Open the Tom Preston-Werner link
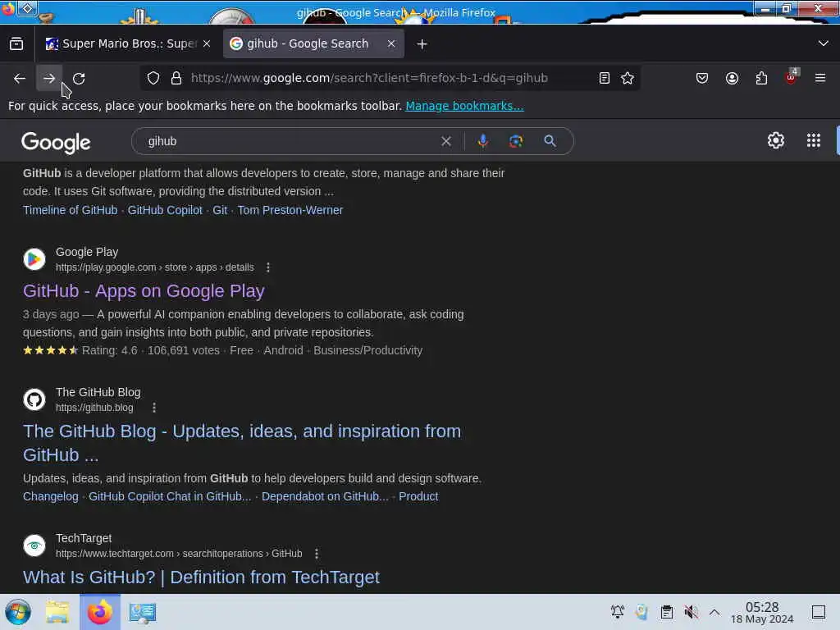 point(290,210)
